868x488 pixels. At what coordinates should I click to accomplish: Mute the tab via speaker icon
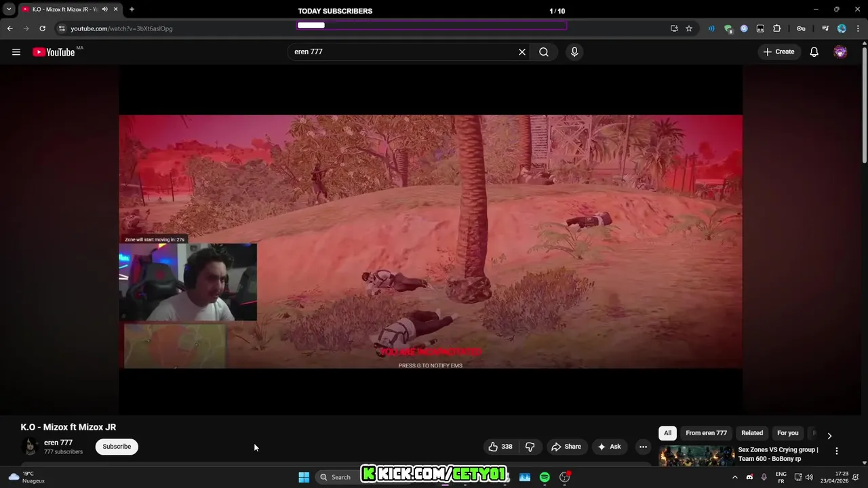[x=104, y=9]
